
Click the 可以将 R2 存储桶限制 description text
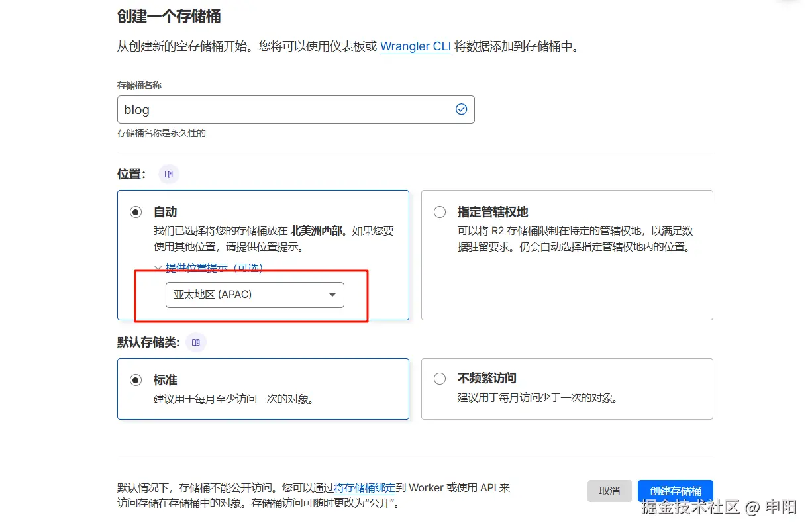coord(575,239)
